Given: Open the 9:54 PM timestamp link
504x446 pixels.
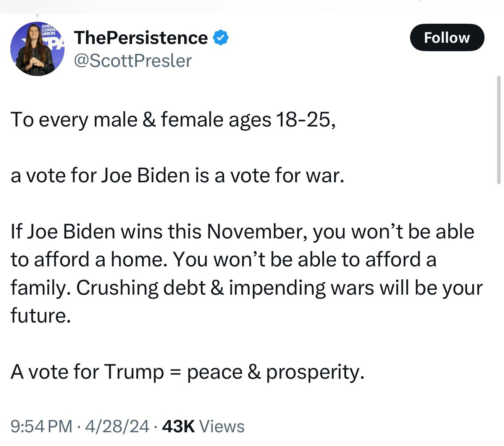Looking at the screenshot, I should coord(41,426).
